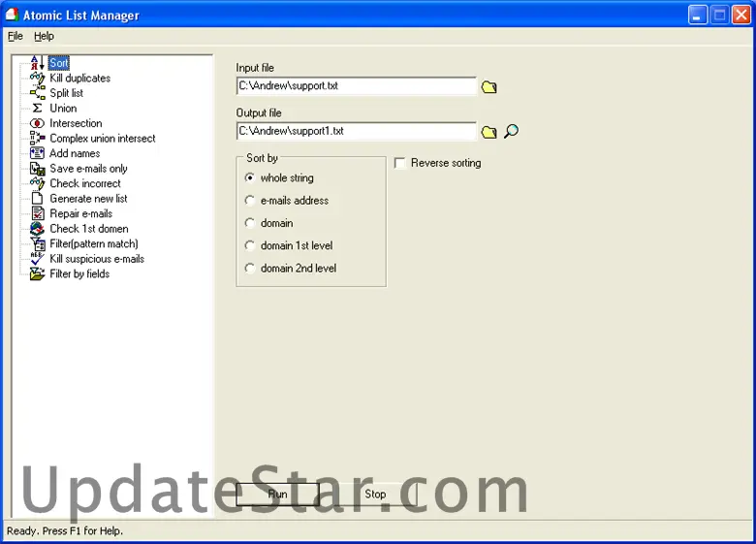Click the Kill duplicates icon
The height and width of the screenshot is (544, 756).
pos(37,78)
